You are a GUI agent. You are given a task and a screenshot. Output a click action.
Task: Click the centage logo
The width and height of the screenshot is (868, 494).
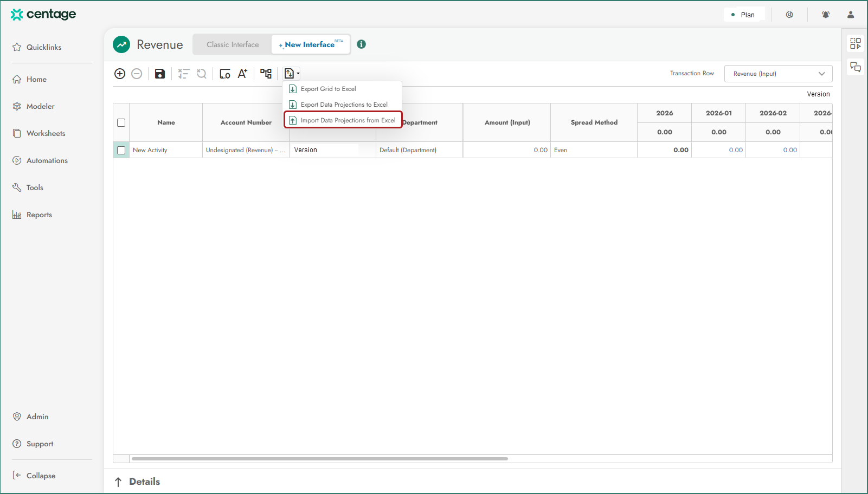click(43, 14)
